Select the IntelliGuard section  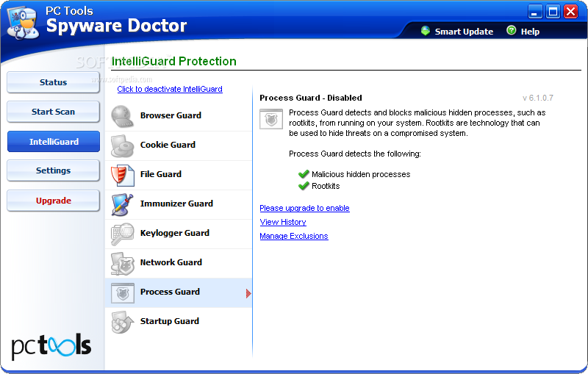coord(54,142)
